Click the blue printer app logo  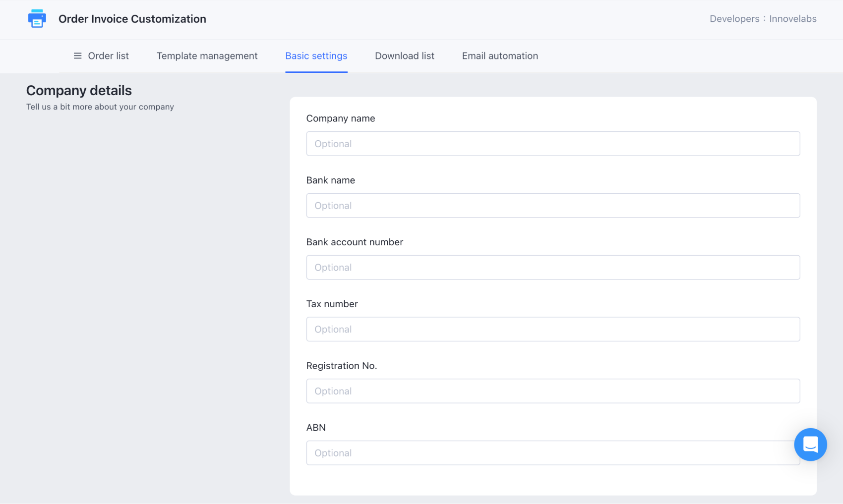click(37, 19)
